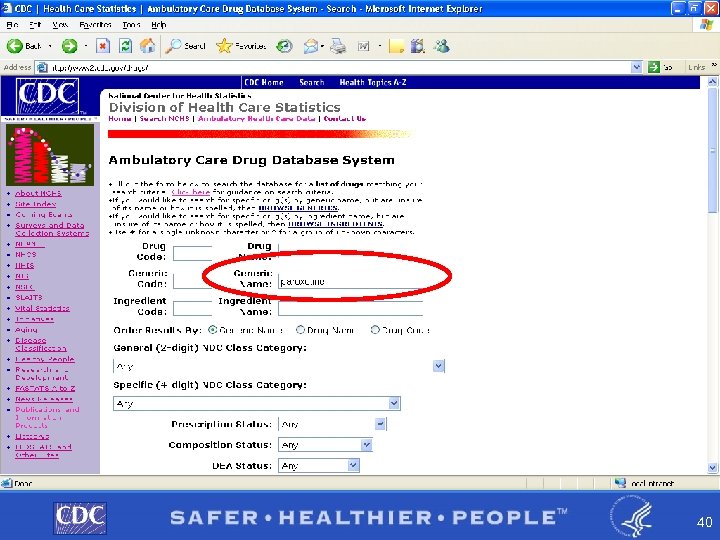This screenshot has height=540, width=720.
Task: Click into the Generic Code field
Action: click(192, 281)
